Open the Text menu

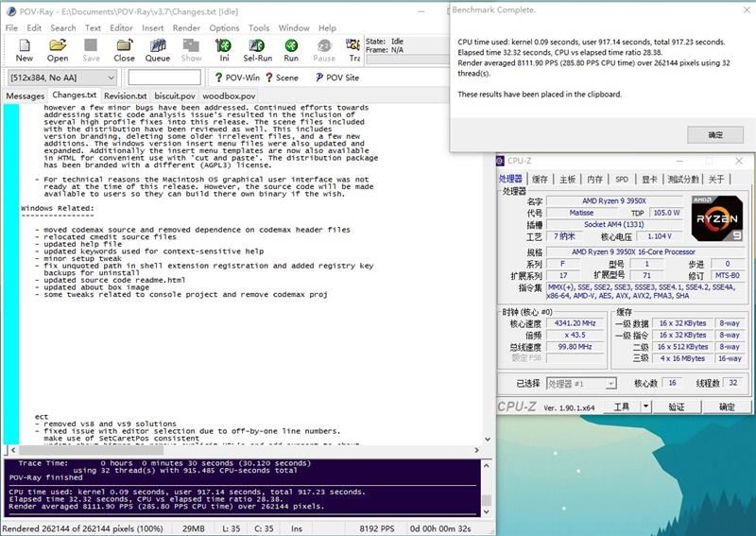tap(93, 28)
